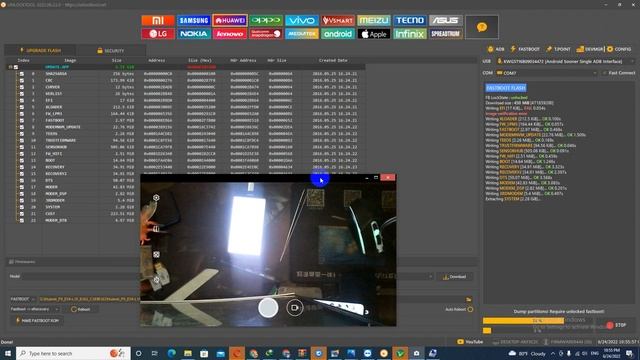Select the Samsung brand logo
Image resolution: width=640 pixels, height=360 pixels.
click(x=194, y=20)
